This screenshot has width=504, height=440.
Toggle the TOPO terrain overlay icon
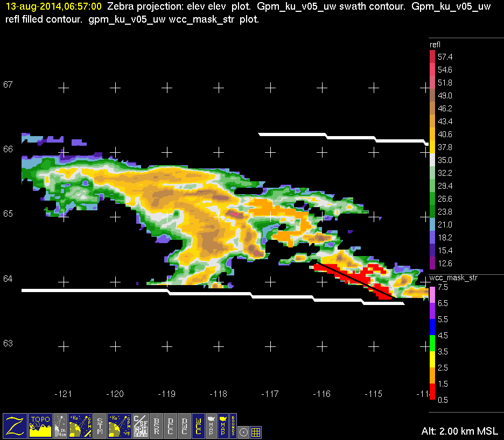tap(40, 425)
